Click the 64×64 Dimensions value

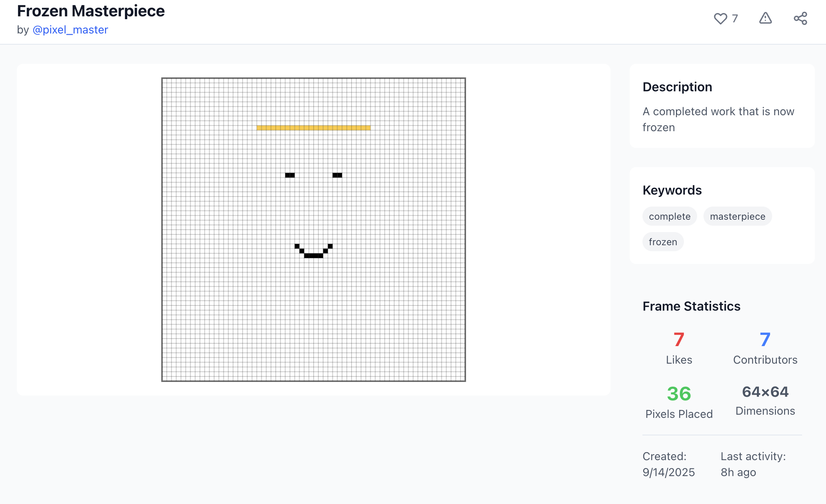point(765,392)
